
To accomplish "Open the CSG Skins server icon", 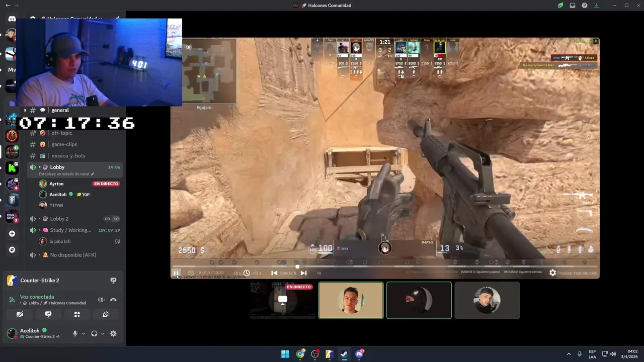I will pos(12,216).
